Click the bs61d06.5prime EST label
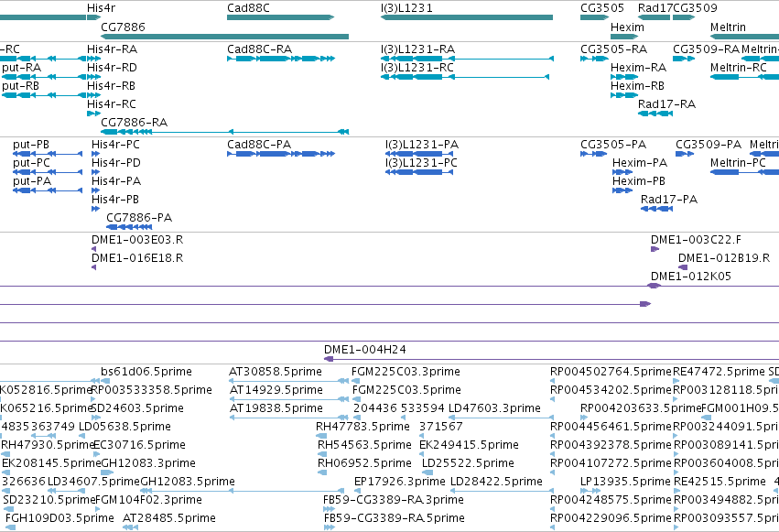Image resolution: width=779 pixels, height=532 pixels. [x=146, y=372]
